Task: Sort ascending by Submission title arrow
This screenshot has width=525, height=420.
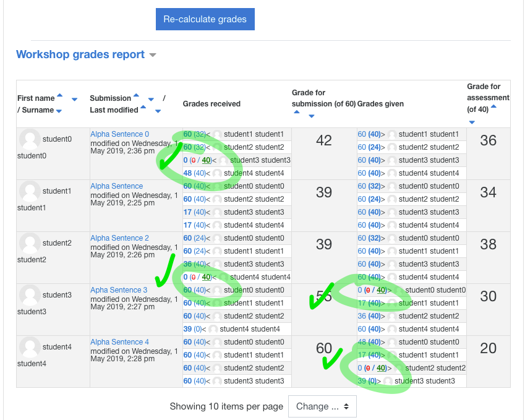Action: [136, 95]
